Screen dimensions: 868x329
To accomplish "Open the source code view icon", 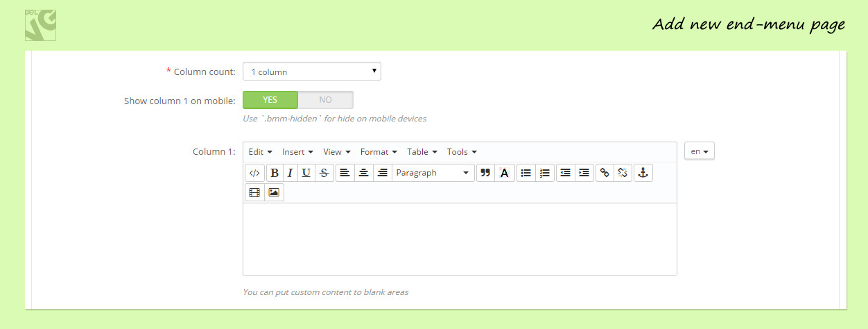I will (254, 173).
